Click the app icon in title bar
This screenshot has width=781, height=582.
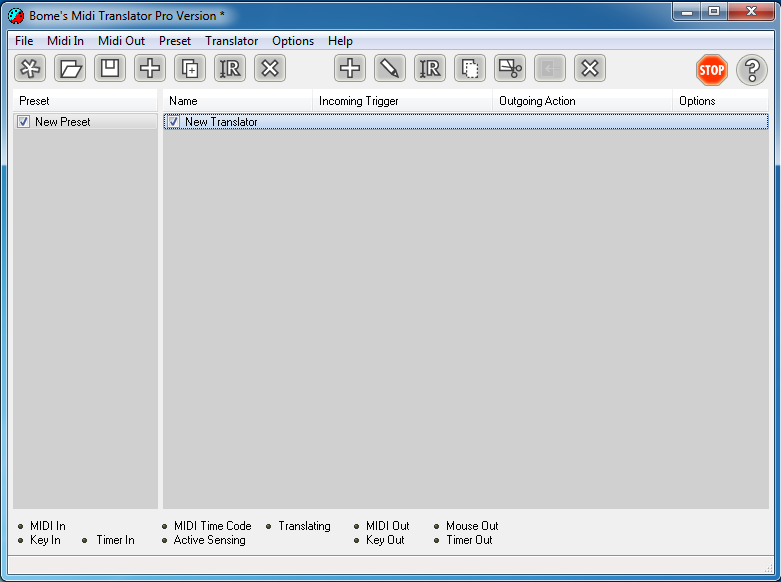pyautogui.click(x=16, y=16)
